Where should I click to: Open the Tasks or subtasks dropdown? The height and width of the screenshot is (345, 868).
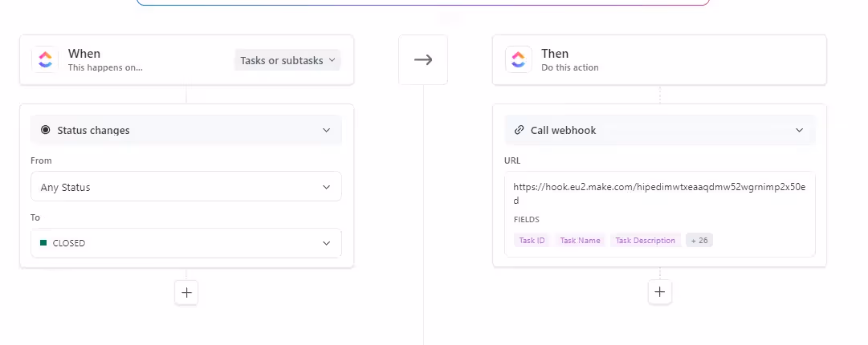(x=287, y=60)
